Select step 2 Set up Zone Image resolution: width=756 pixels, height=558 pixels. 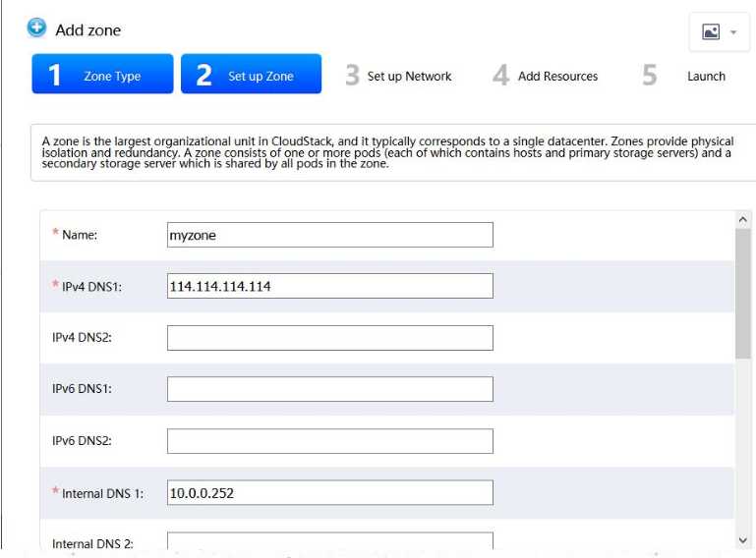click(x=252, y=74)
